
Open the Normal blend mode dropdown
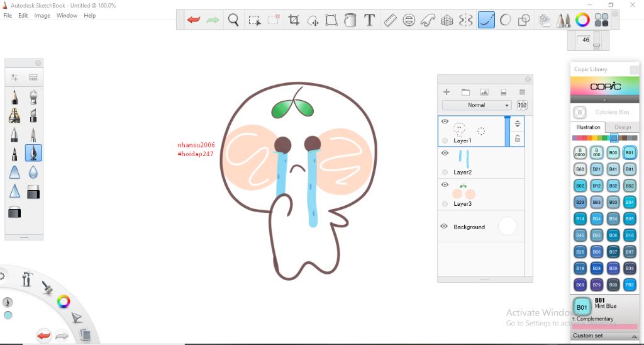[x=477, y=105]
